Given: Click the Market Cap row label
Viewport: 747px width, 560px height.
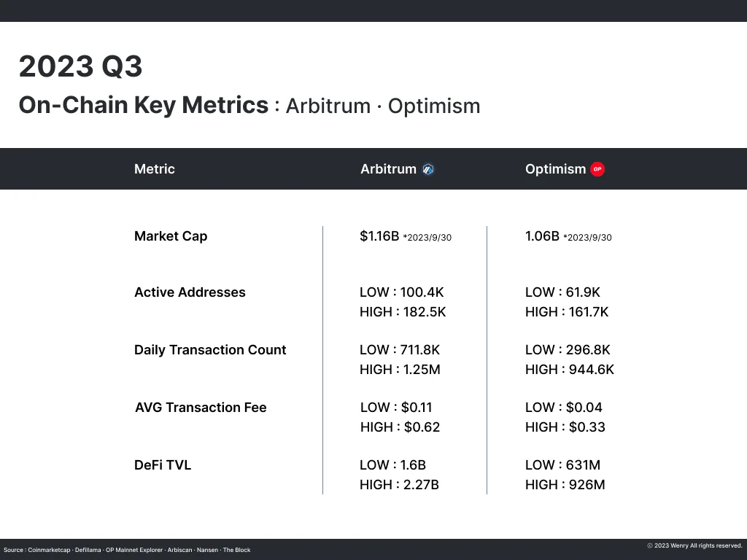Looking at the screenshot, I should click(x=171, y=236).
